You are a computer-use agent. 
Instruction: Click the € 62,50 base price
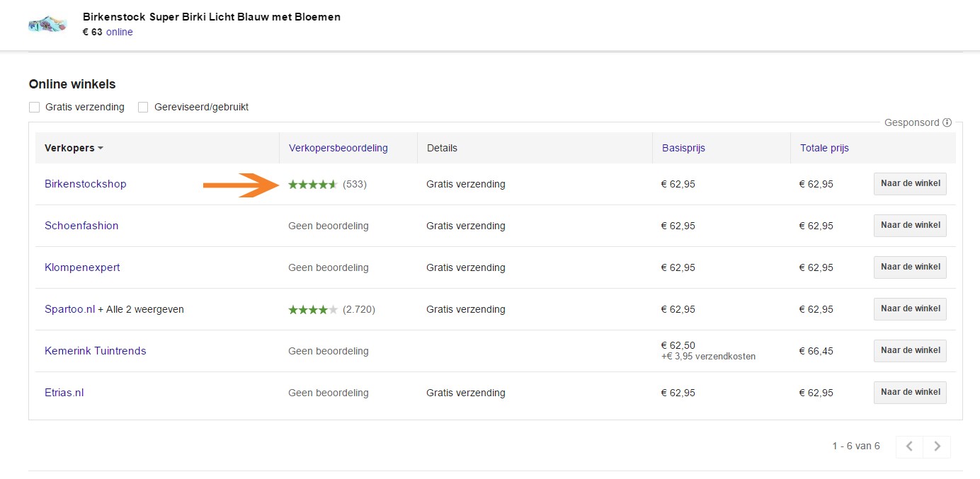coord(678,345)
